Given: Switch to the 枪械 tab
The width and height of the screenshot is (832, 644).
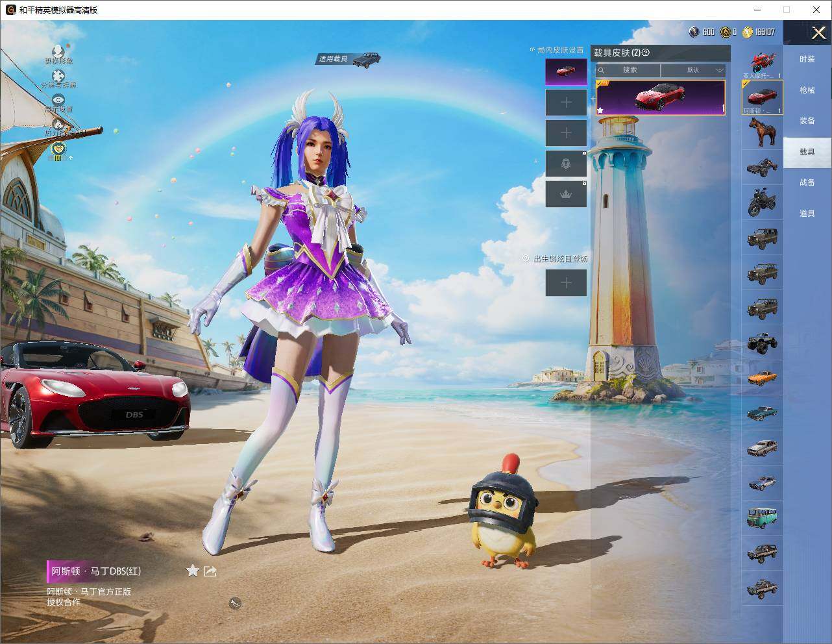Looking at the screenshot, I should point(807,90).
